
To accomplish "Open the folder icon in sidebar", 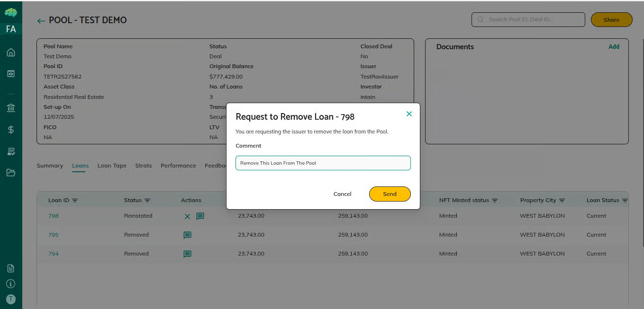I will (x=11, y=173).
